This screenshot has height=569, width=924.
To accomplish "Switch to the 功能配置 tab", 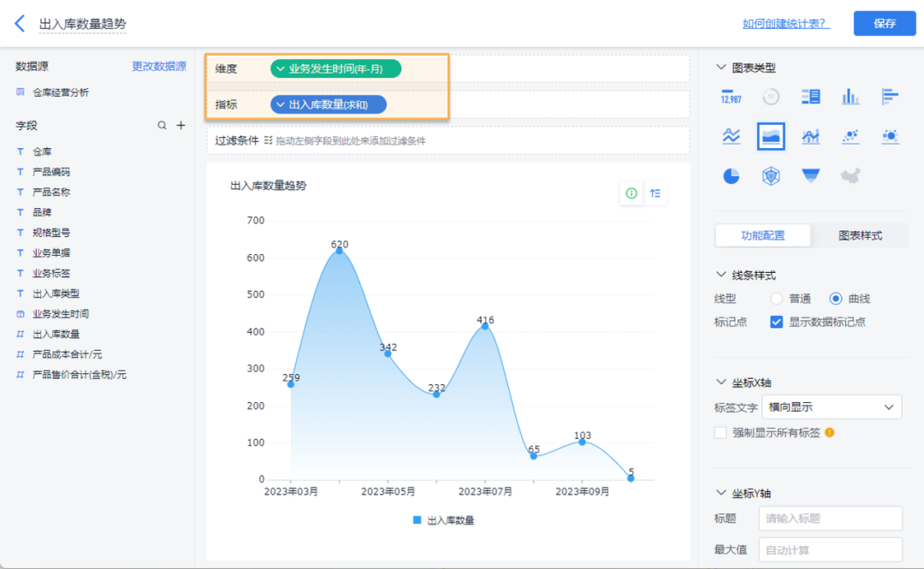I will pyautogui.click(x=762, y=235).
